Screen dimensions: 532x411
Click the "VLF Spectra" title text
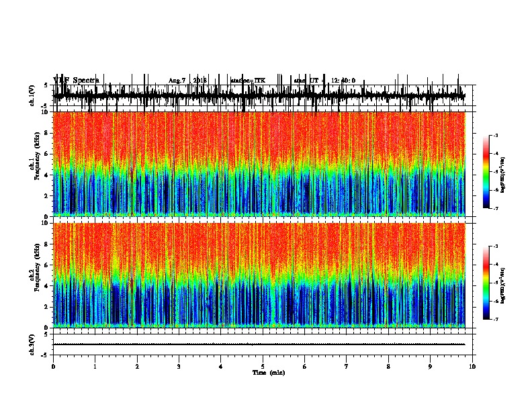[77, 80]
